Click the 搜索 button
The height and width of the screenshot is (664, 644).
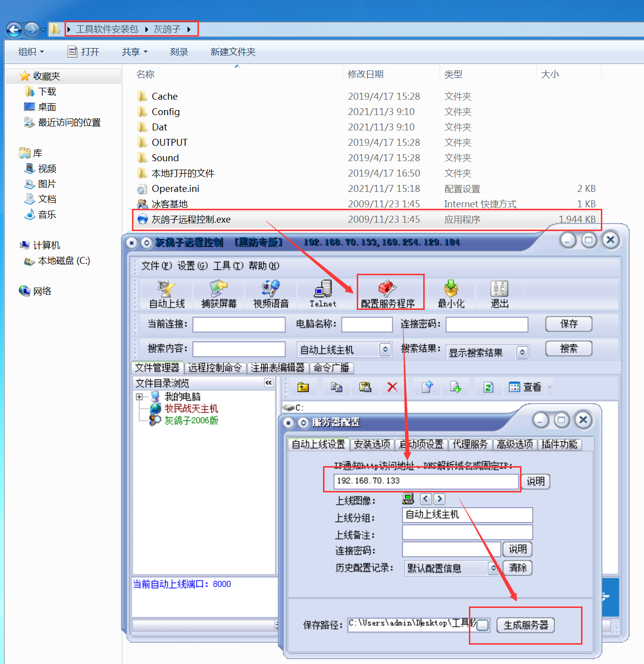(569, 349)
